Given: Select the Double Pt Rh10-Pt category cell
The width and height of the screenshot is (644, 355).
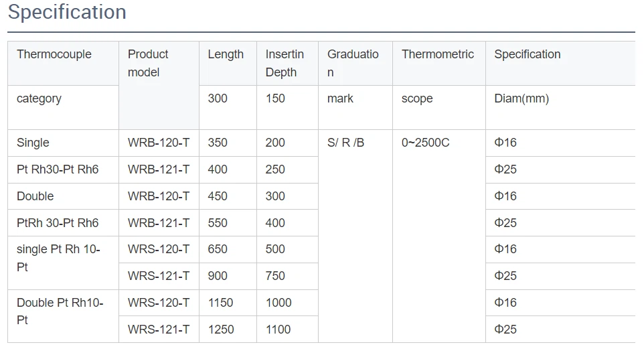Looking at the screenshot, I should pos(63,316).
